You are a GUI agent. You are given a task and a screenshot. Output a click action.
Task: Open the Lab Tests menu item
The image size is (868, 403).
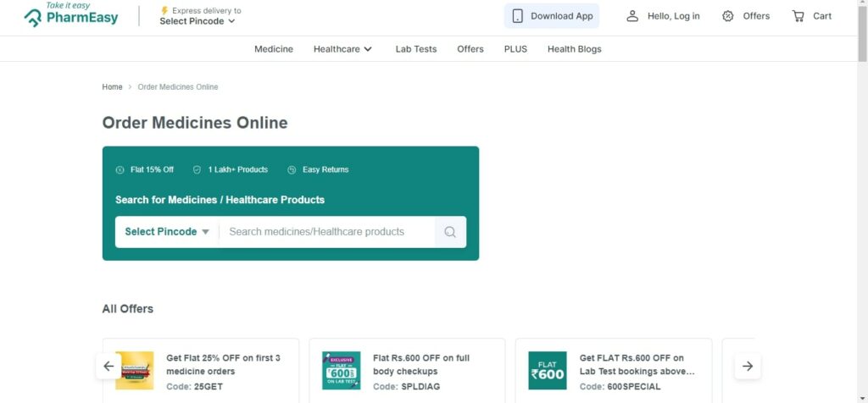(x=415, y=49)
